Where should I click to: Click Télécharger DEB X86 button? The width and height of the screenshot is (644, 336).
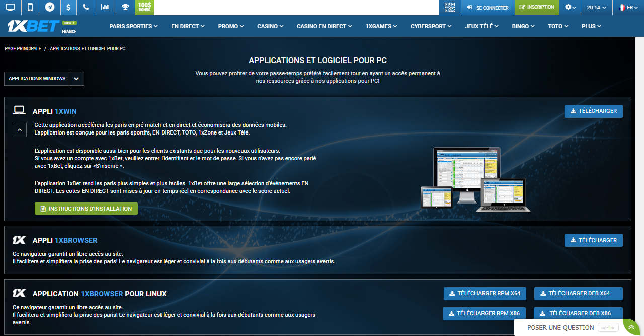pyautogui.click(x=578, y=313)
